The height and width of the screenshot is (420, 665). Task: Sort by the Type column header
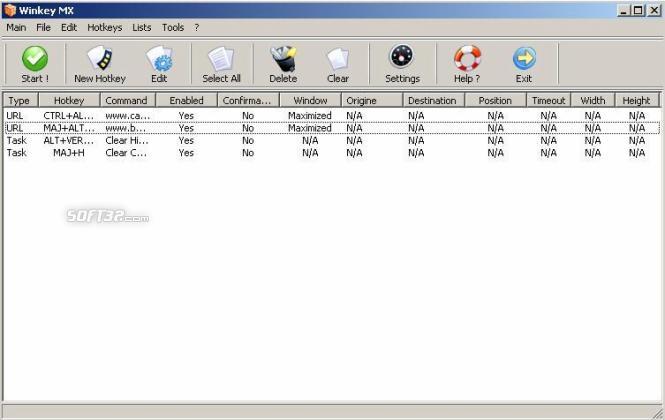(21, 101)
